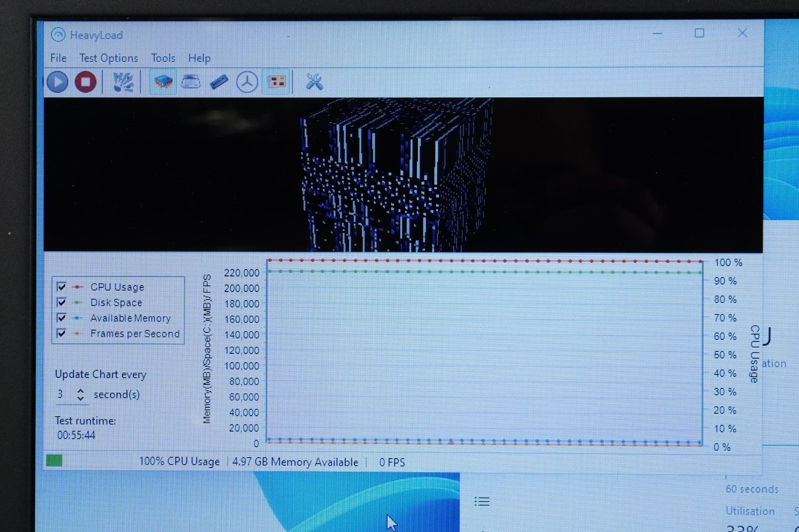The height and width of the screenshot is (532, 799).
Task: Open the Test Options menu
Action: (x=109, y=58)
